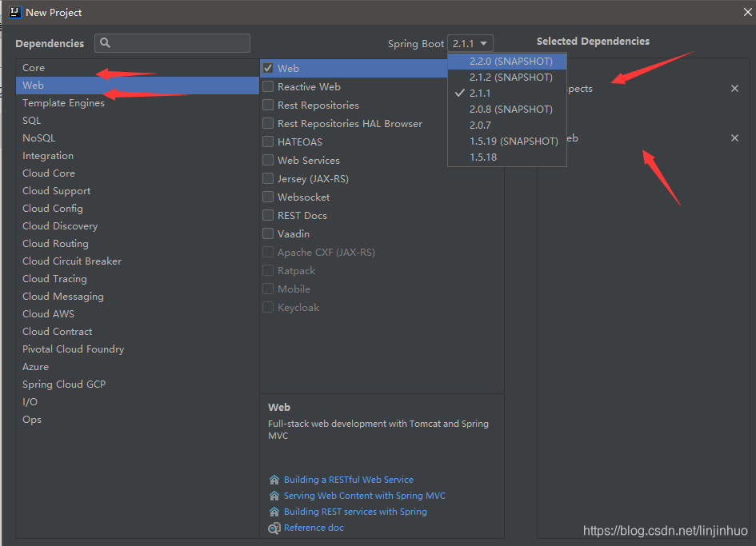
Task: Enable the HATEOAS dependency
Action: click(268, 141)
